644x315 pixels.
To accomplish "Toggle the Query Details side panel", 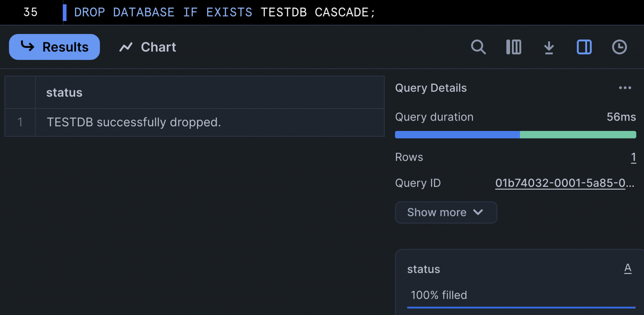I will 584,47.
